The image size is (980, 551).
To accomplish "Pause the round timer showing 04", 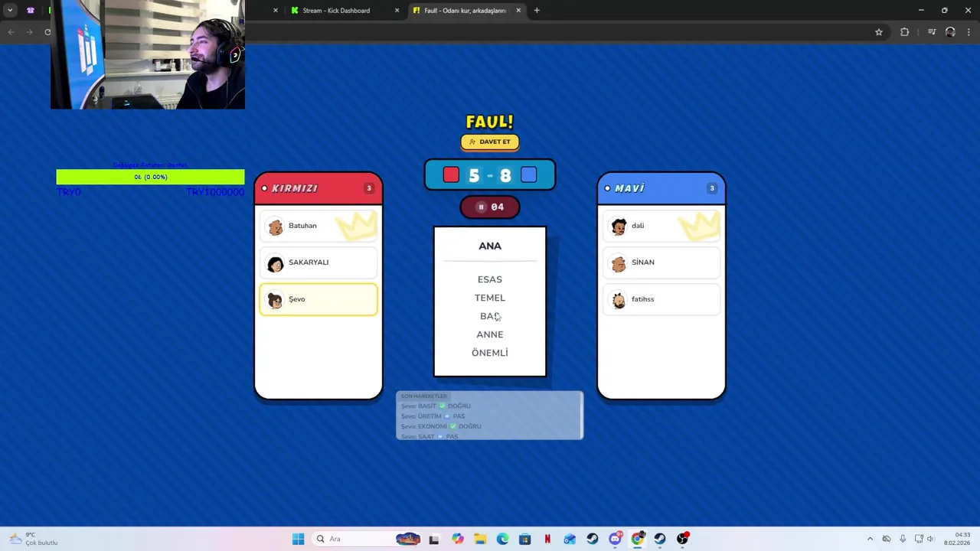I will click(482, 207).
